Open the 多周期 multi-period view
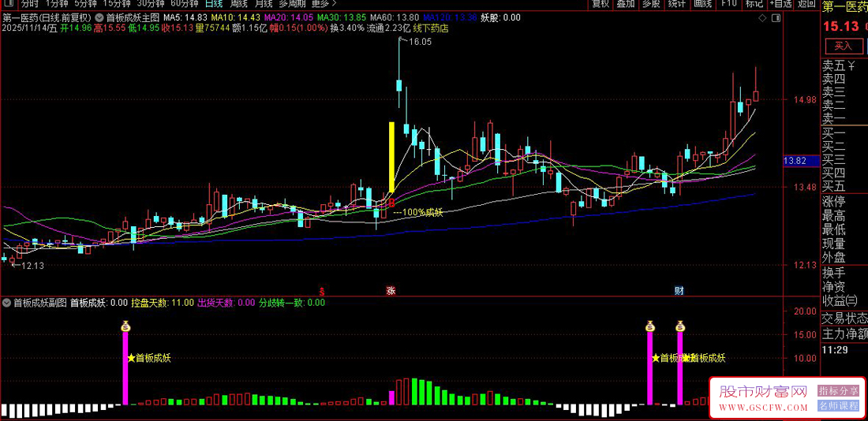 pyautogui.click(x=292, y=4)
